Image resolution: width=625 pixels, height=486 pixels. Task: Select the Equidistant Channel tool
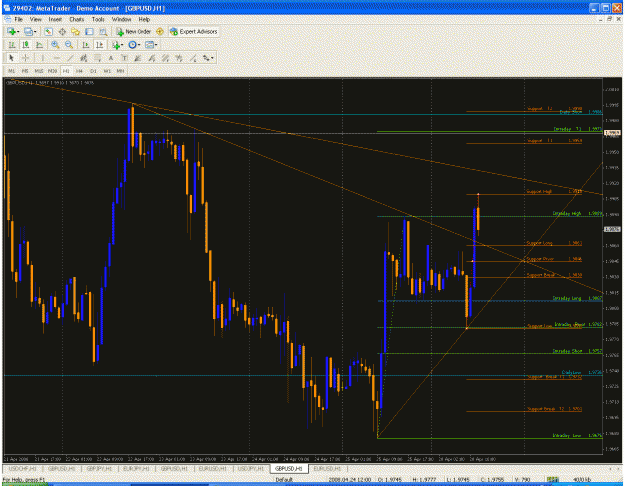point(83,58)
